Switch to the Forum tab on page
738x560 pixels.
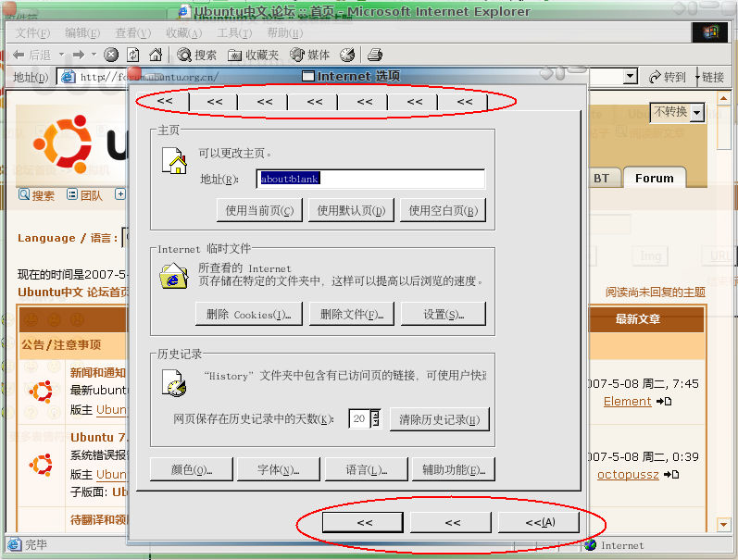click(x=655, y=178)
